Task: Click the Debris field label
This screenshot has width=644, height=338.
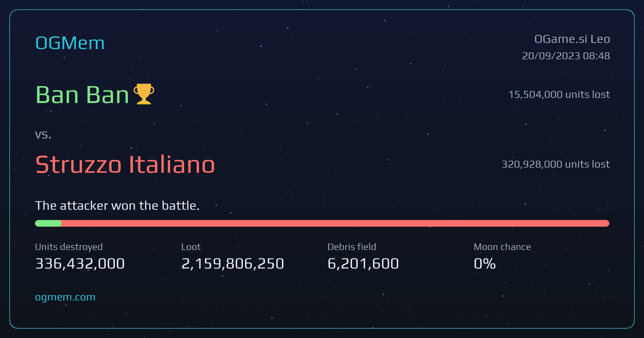Action: (352, 247)
